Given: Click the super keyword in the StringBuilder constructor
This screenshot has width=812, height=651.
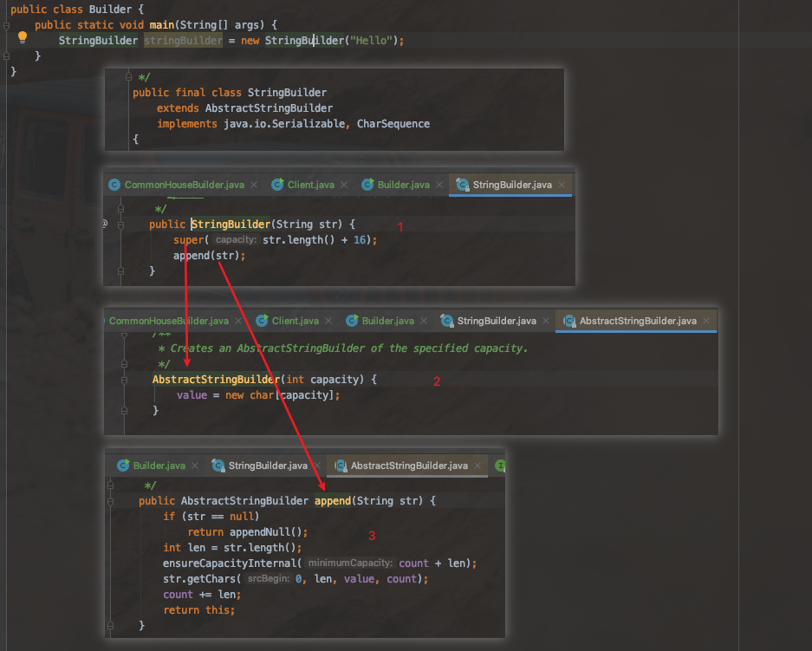Looking at the screenshot, I should tap(189, 240).
